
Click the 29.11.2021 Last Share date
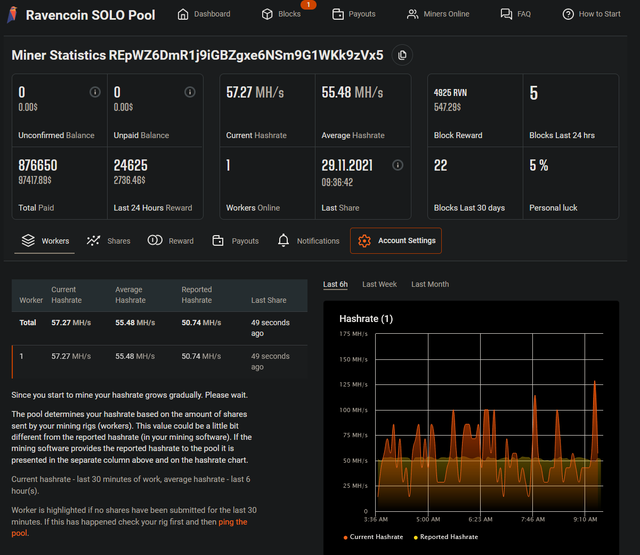(347, 166)
